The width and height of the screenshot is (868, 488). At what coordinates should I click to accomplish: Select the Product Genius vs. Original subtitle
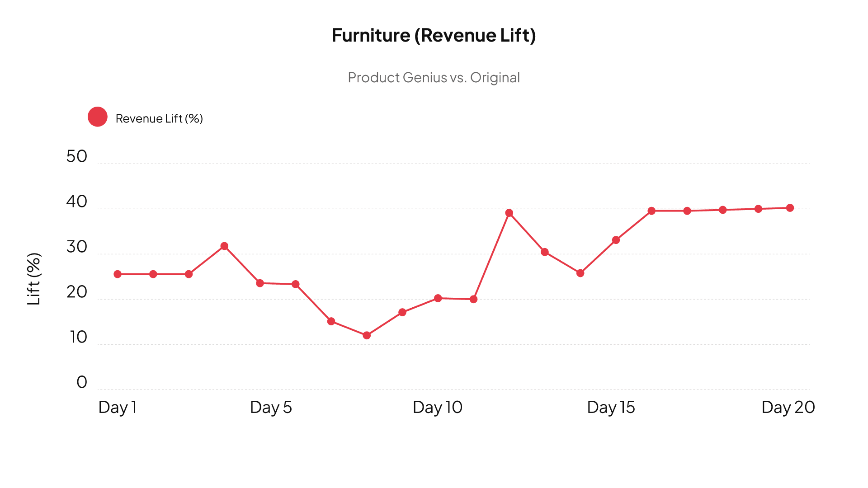pyautogui.click(x=434, y=78)
